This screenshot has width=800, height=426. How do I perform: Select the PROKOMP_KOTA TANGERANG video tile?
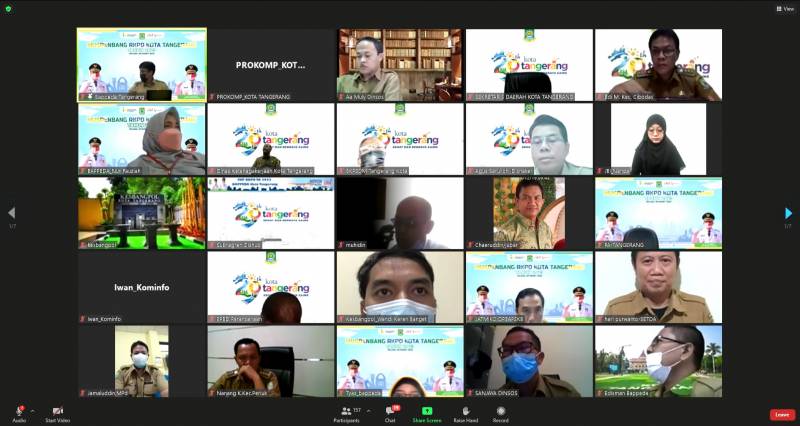click(x=271, y=64)
